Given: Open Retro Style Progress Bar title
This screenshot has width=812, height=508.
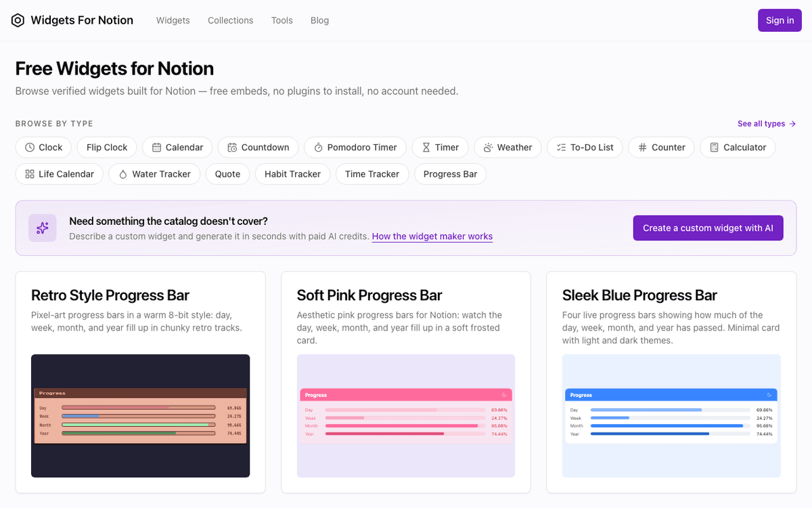Looking at the screenshot, I should [x=110, y=295].
